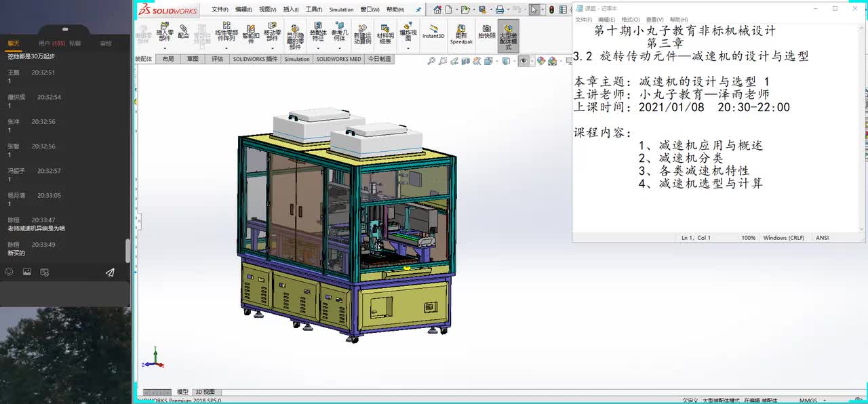Click the Home icon in SolidWorks toolbar
The width and height of the screenshot is (868, 404).
pyautogui.click(x=437, y=9)
